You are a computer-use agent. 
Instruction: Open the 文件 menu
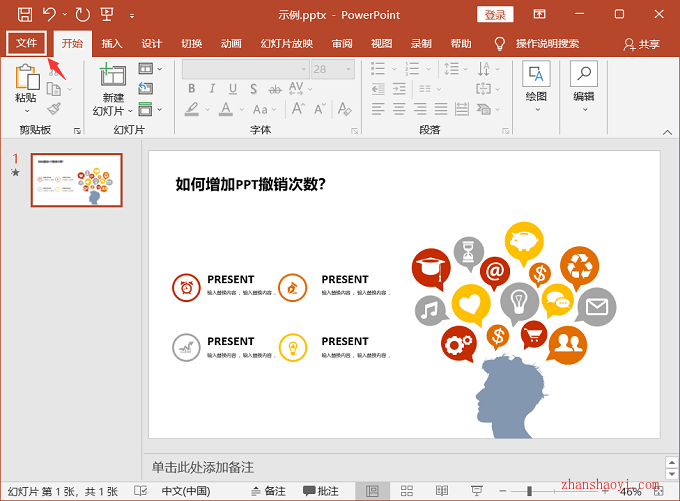point(26,43)
